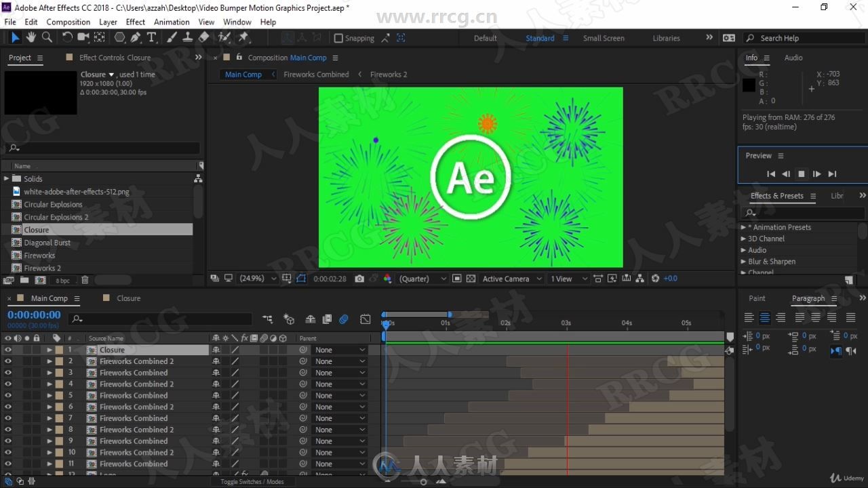Switch to Closure timeline tab

(128, 298)
